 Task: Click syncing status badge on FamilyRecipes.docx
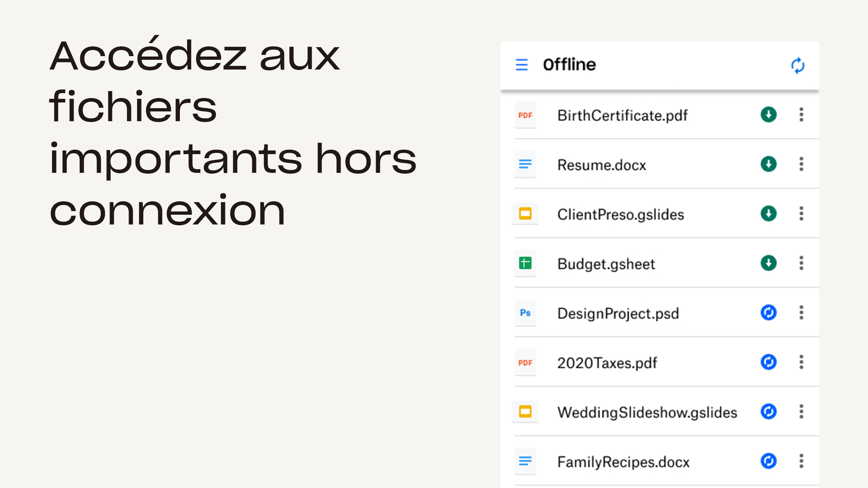point(769,461)
